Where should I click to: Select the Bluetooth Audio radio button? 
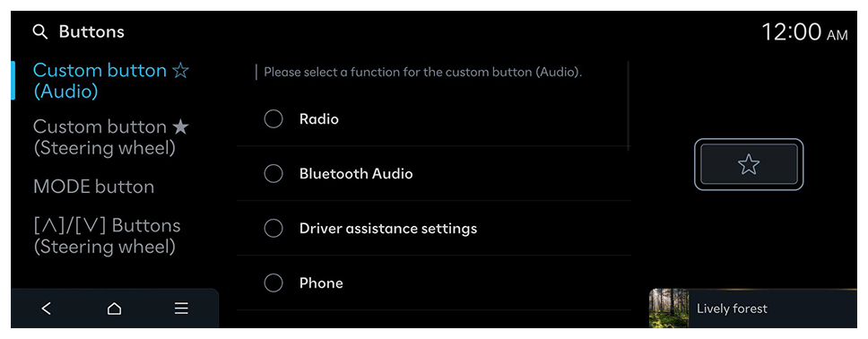coord(273,174)
